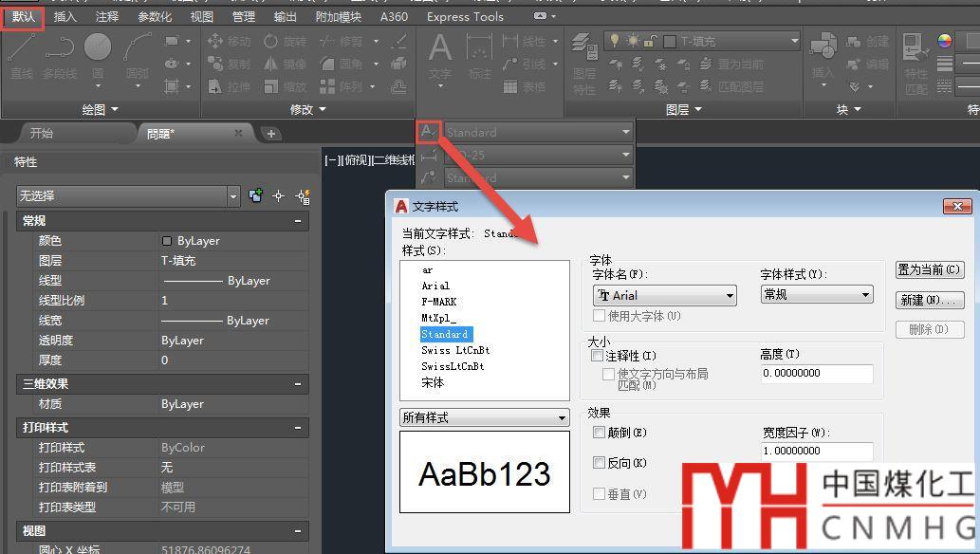This screenshot has width=980, height=554.
Task: Open the All styles (所有样式) filter dropdown
Action: (484, 417)
